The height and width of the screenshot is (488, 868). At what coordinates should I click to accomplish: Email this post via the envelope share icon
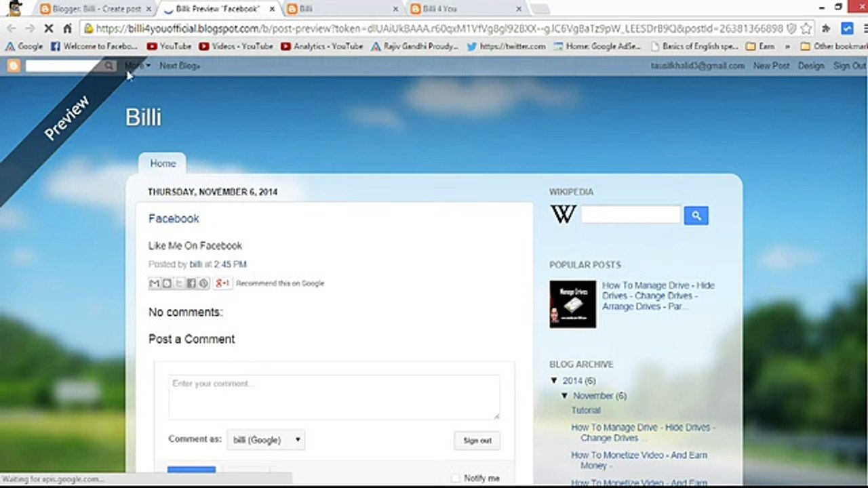click(x=155, y=283)
